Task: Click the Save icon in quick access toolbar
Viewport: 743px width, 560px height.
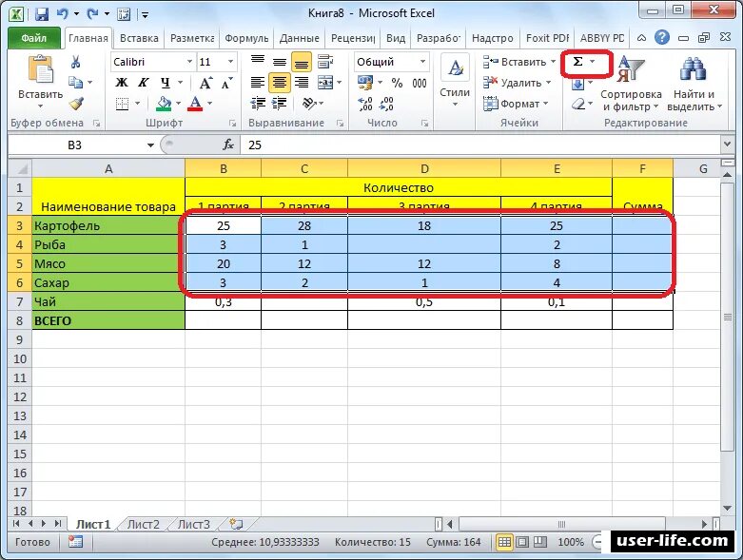Action: coord(42,14)
